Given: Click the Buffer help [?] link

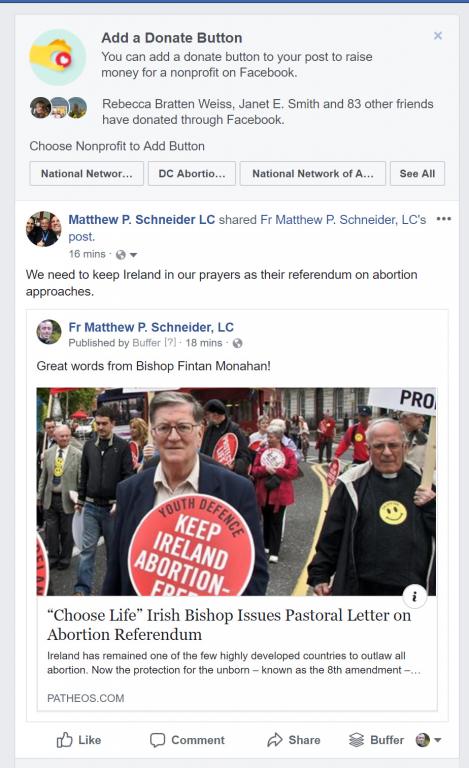Looking at the screenshot, I should pos(170,342).
